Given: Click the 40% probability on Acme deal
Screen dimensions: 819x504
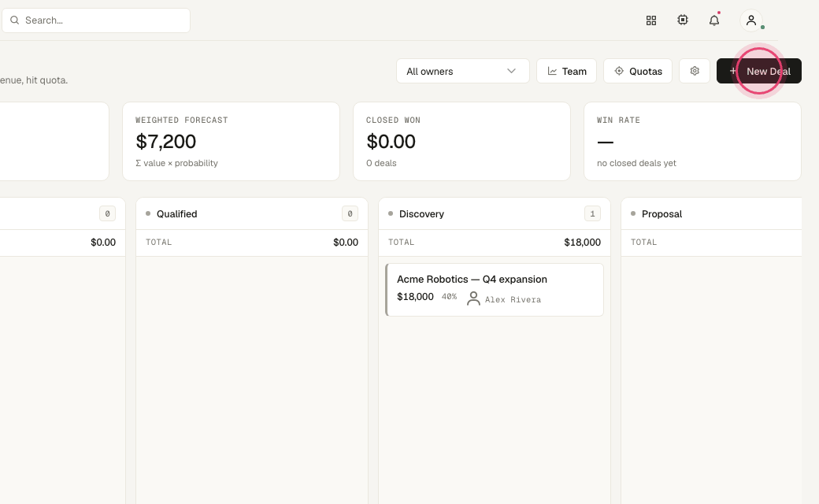Looking at the screenshot, I should click(449, 297).
